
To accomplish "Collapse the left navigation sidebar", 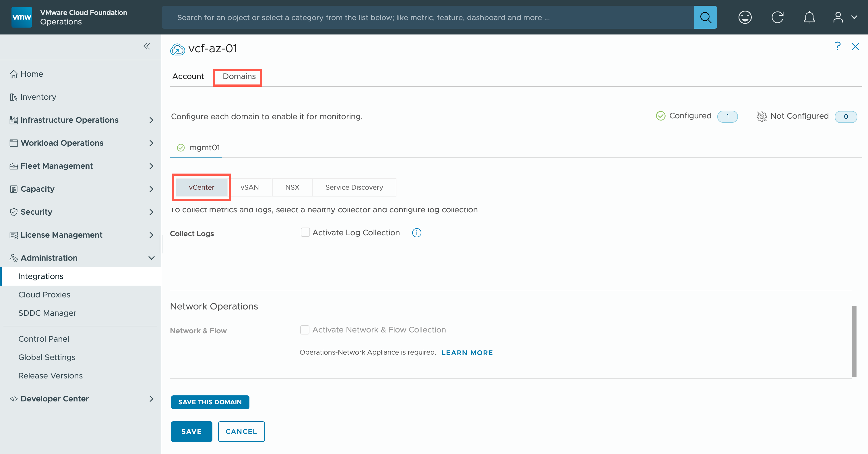I will [x=147, y=46].
